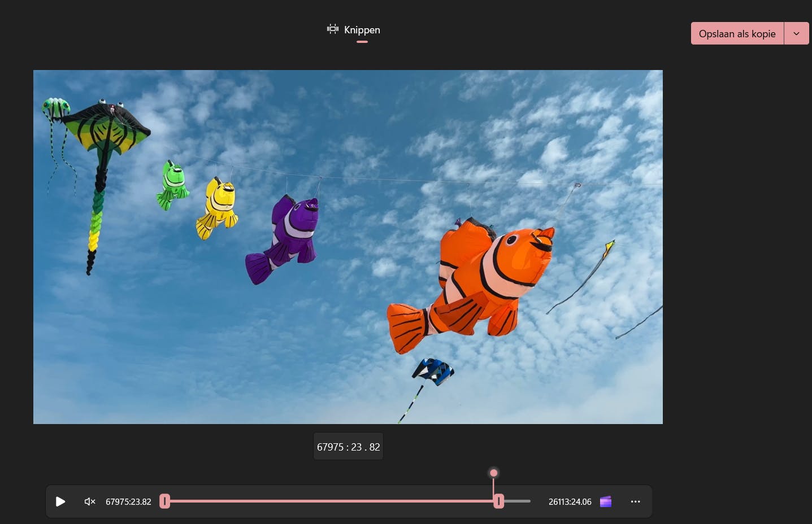Click the 67975 : 23 . 82 timestamp tooltip
812x524 pixels.
point(348,447)
